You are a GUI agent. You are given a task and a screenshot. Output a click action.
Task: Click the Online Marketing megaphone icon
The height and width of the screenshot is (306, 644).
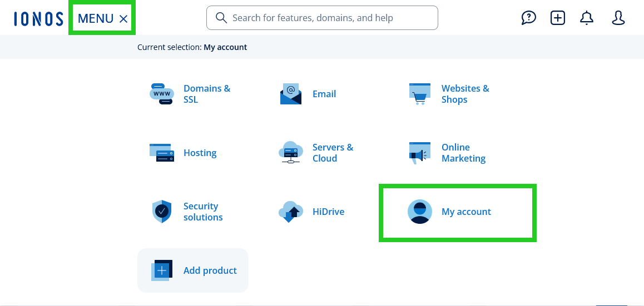pyautogui.click(x=420, y=153)
